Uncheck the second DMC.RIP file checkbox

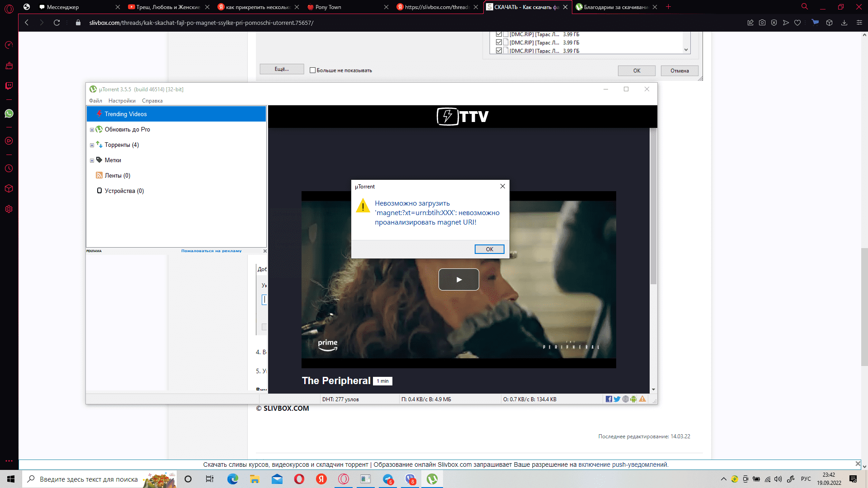point(499,42)
